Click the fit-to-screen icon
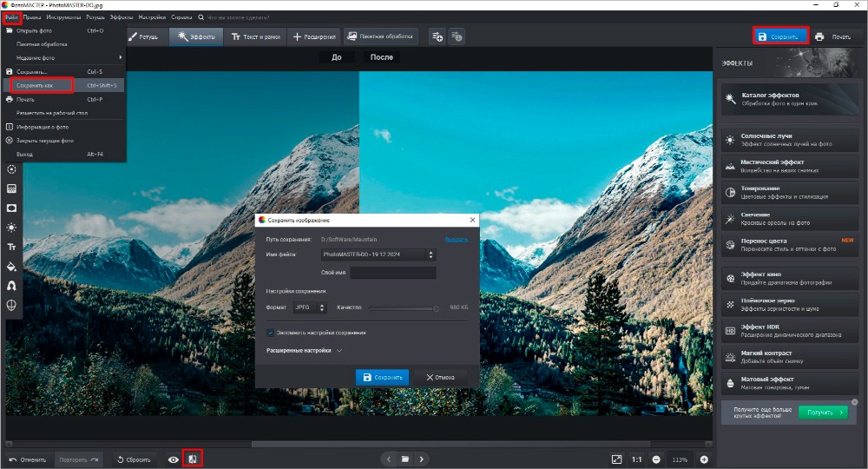Image resolution: width=868 pixels, height=469 pixels. [x=616, y=459]
